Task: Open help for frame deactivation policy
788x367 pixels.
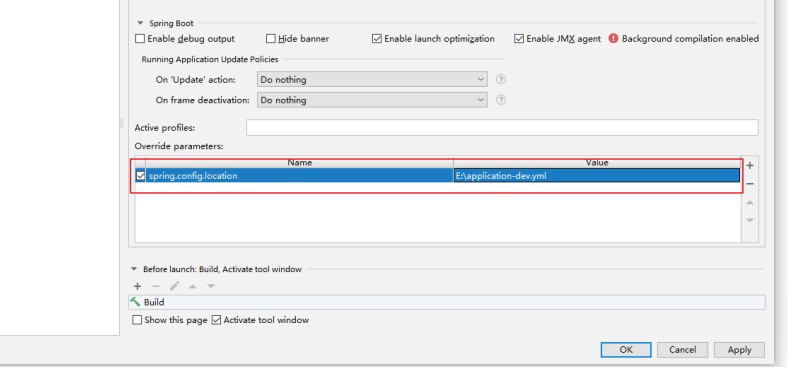Action: [x=501, y=100]
